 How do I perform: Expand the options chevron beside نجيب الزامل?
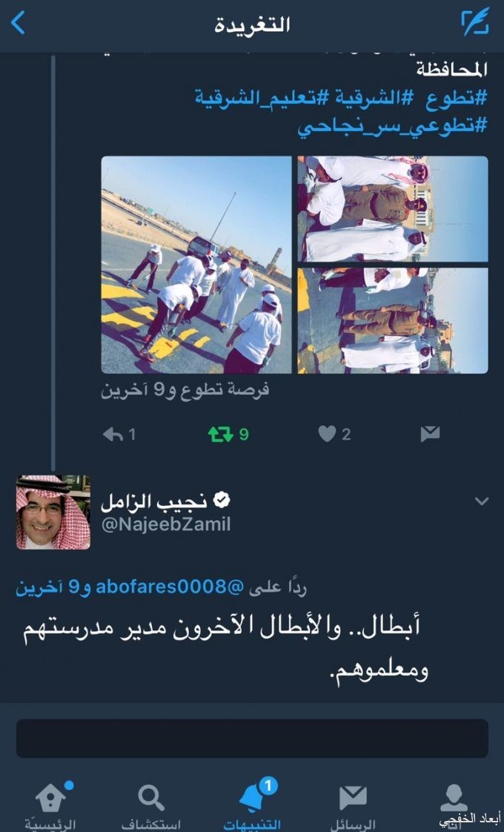tap(482, 501)
